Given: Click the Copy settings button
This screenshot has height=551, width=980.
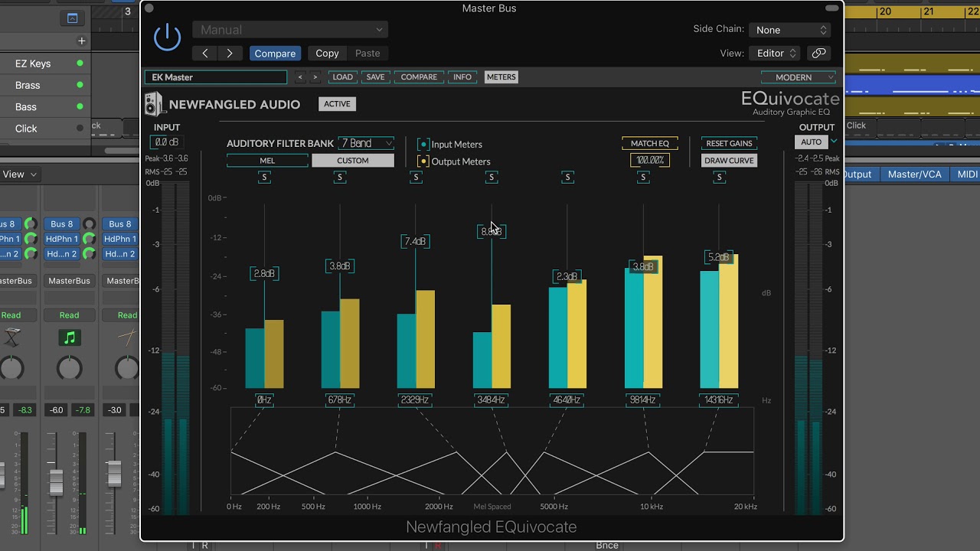Looking at the screenshot, I should click(x=327, y=53).
